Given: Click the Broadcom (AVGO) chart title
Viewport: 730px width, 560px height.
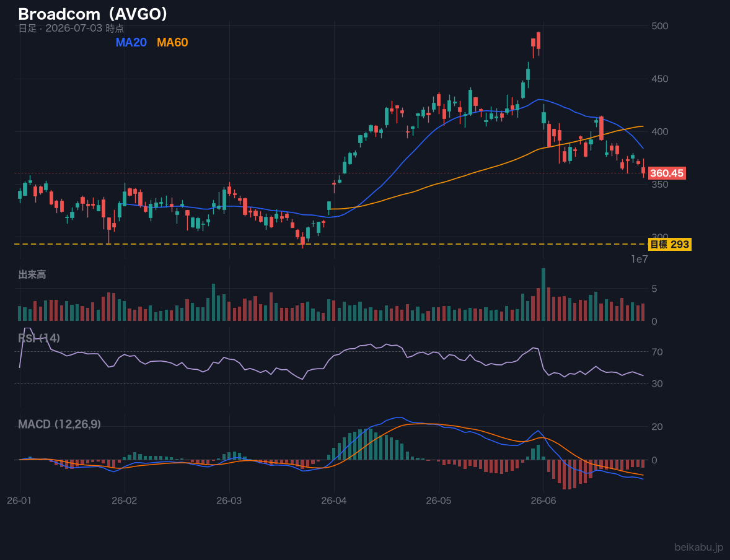Looking at the screenshot, I should (x=93, y=14).
